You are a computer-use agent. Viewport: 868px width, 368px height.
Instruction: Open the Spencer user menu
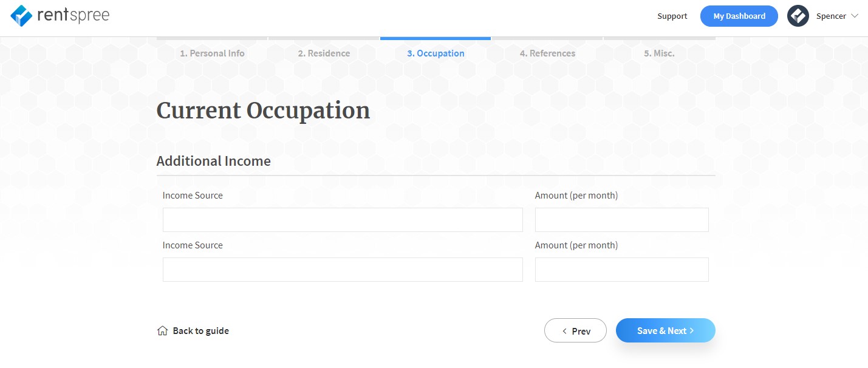[823, 16]
